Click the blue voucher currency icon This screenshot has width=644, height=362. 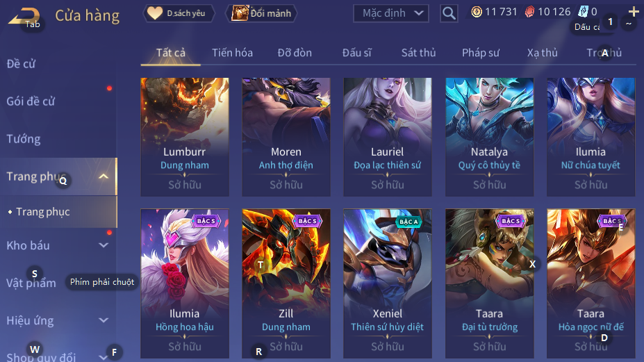click(583, 12)
